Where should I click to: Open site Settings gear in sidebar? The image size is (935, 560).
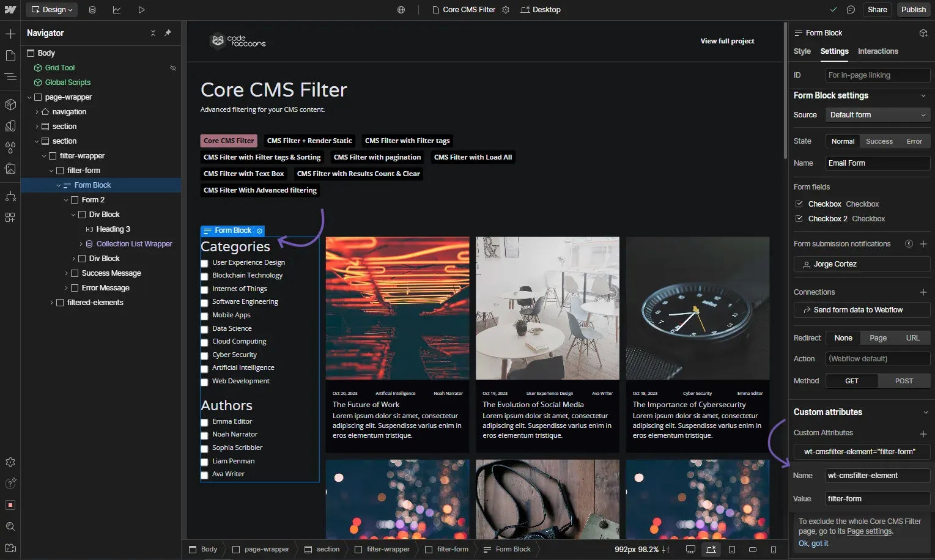tap(10, 463)
